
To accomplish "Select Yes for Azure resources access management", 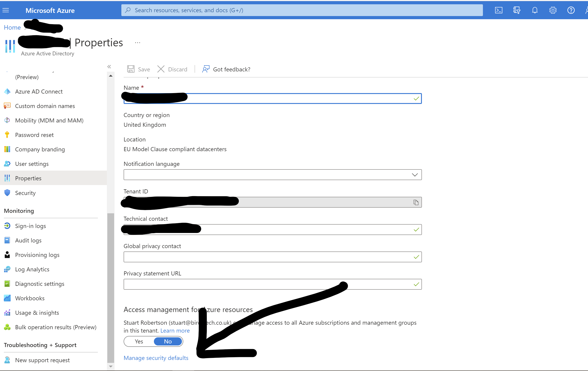I will pyautogui.click(x=139, y=341).
